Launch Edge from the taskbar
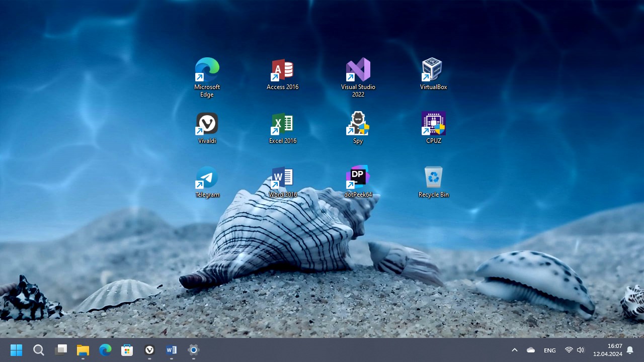This screenshot has height=362, width=644. click(x=105, y=350)
